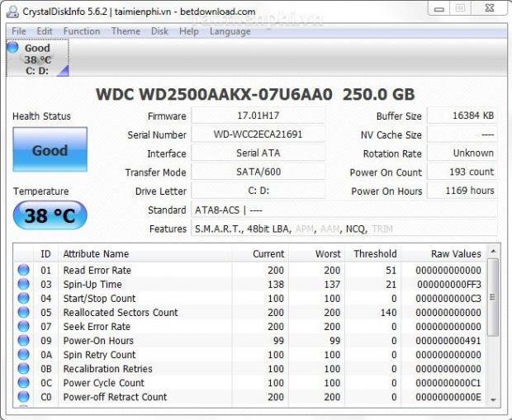Open the Disk menu
The image size is (512, 420).
[159, 31]
